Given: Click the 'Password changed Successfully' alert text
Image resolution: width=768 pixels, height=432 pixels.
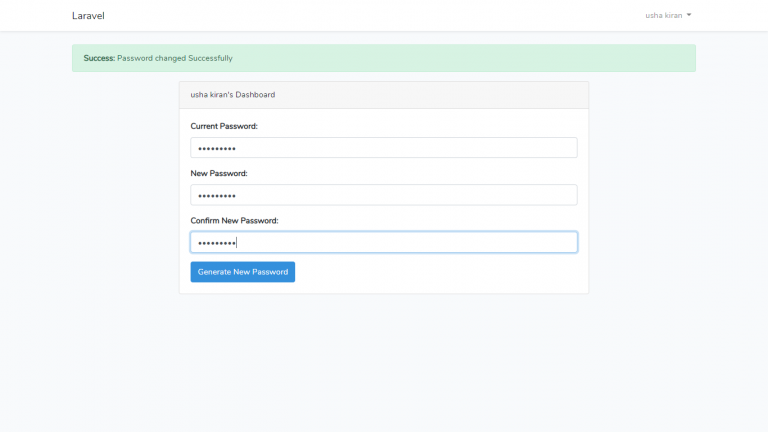Looking at the screenshot, I should point(175,58).
